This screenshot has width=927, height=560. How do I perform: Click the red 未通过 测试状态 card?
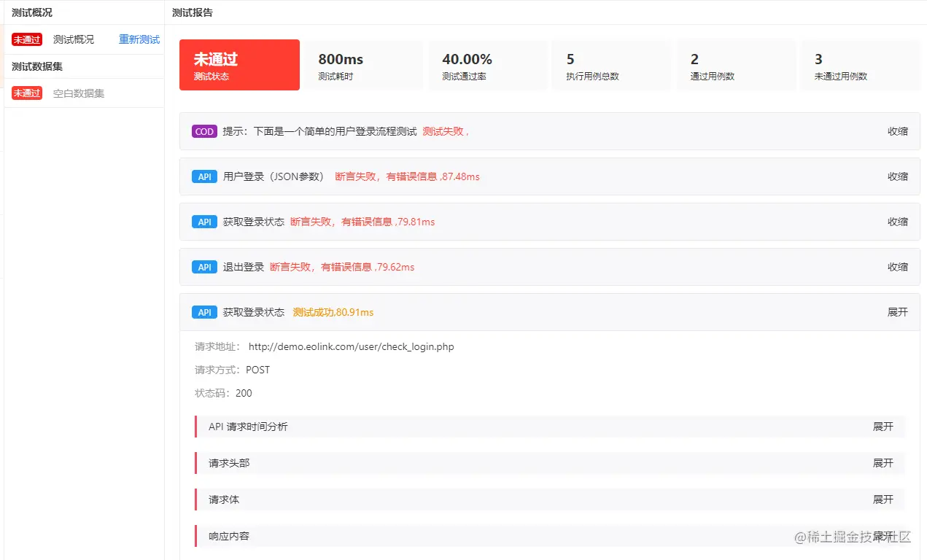[239, 65]
